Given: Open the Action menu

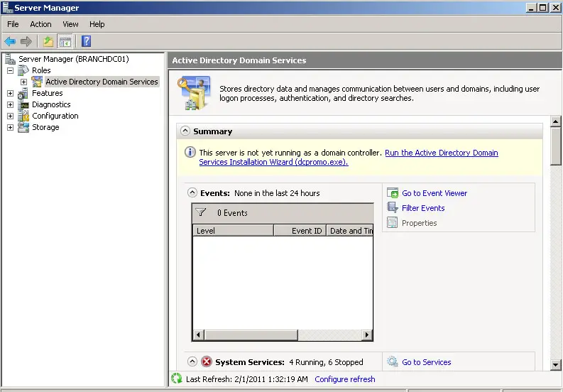Looking at the screenshot, I should pyautogui.click(x=40, y=24).
